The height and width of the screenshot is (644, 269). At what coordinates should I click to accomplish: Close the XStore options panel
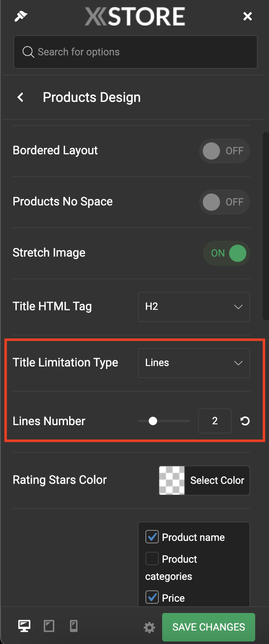(x=248, y=16)
